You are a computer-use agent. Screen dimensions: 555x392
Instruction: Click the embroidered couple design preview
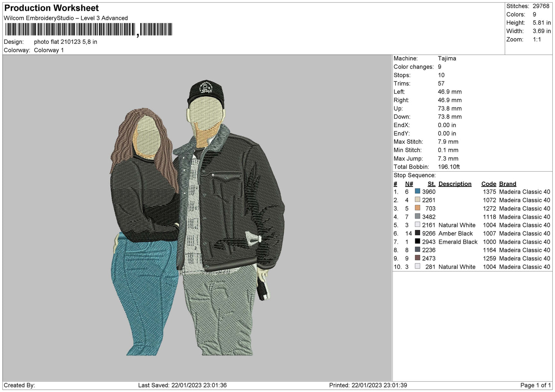click(x=197, y=218)
